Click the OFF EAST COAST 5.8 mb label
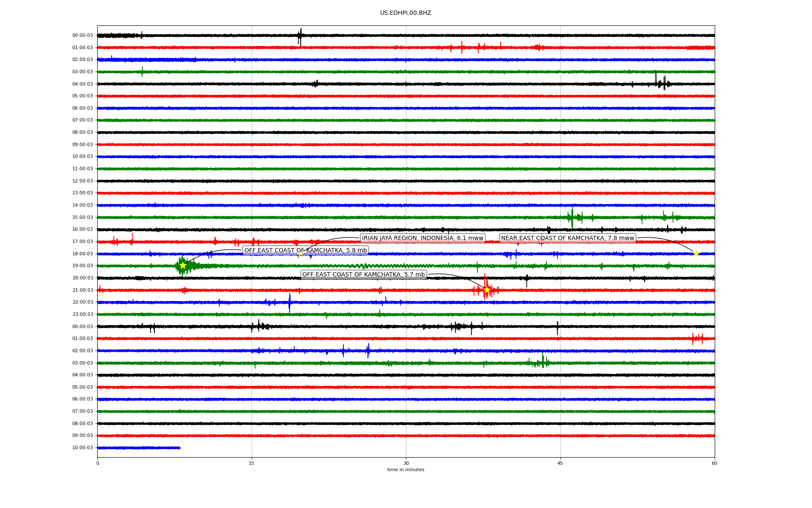Screen dimensions: 812x508 305,250
